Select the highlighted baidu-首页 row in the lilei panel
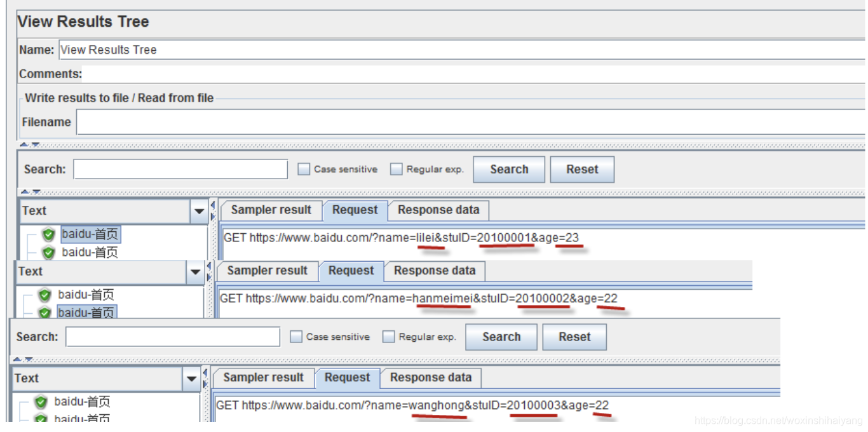 [x=90, y=234]
